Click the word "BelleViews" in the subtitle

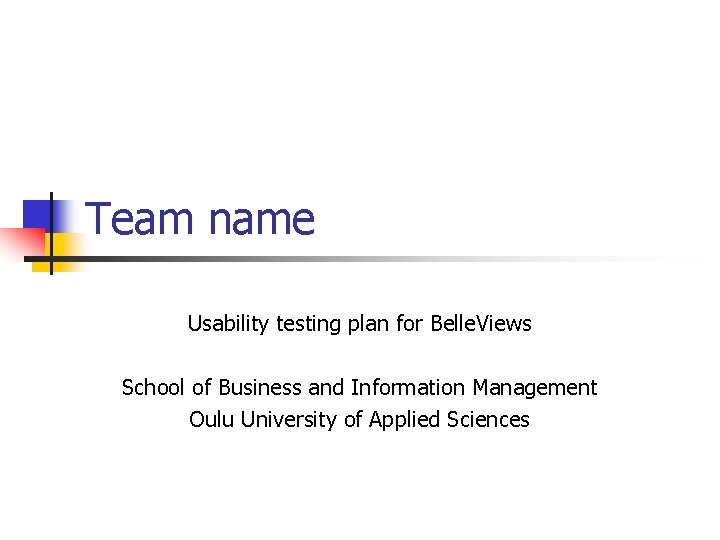pyautogui.click(x=480, y=324)
